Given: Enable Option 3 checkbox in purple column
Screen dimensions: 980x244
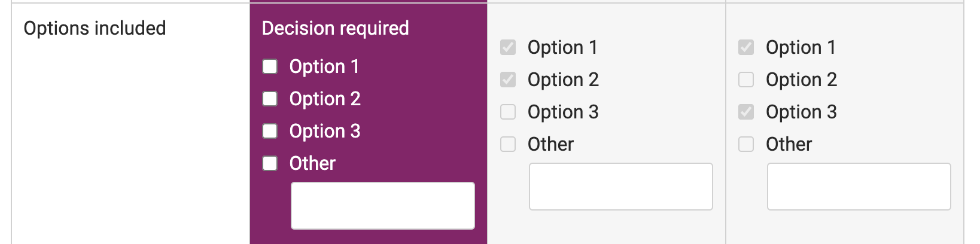Looking at the screenshot, I should click(x=270, y=131).
